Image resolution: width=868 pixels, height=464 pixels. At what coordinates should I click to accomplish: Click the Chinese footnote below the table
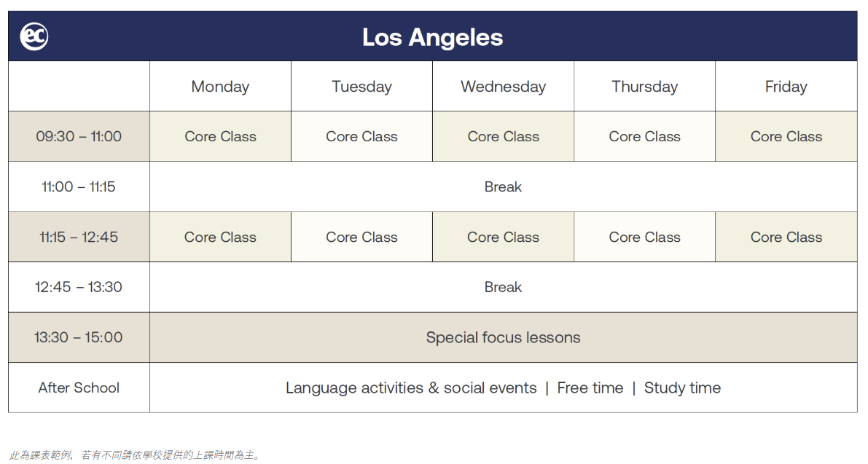(x=135, y=455)
